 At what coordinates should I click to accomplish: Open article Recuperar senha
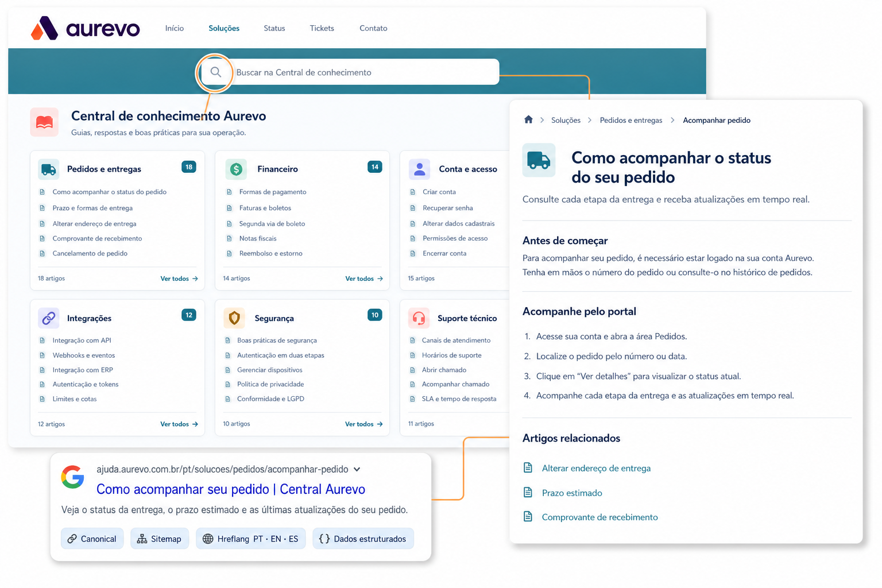[x=448, y=208]
